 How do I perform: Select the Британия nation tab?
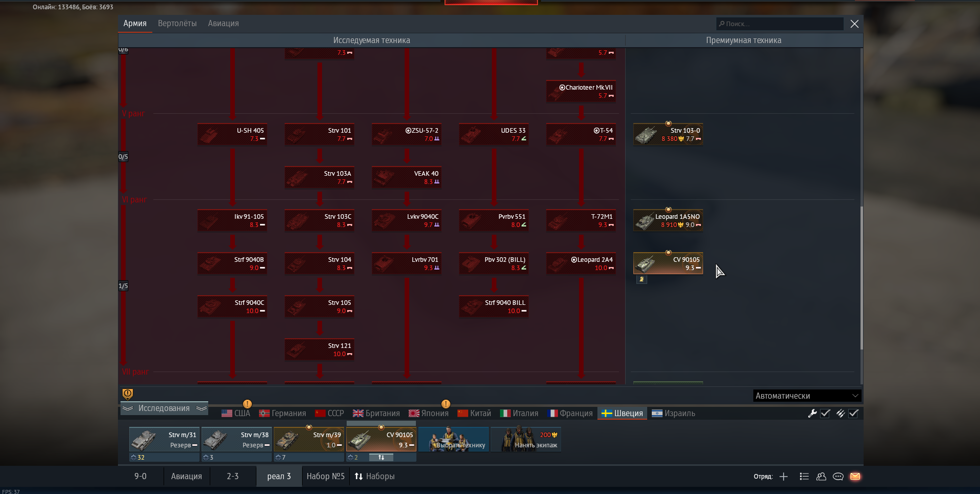point(376,413)
